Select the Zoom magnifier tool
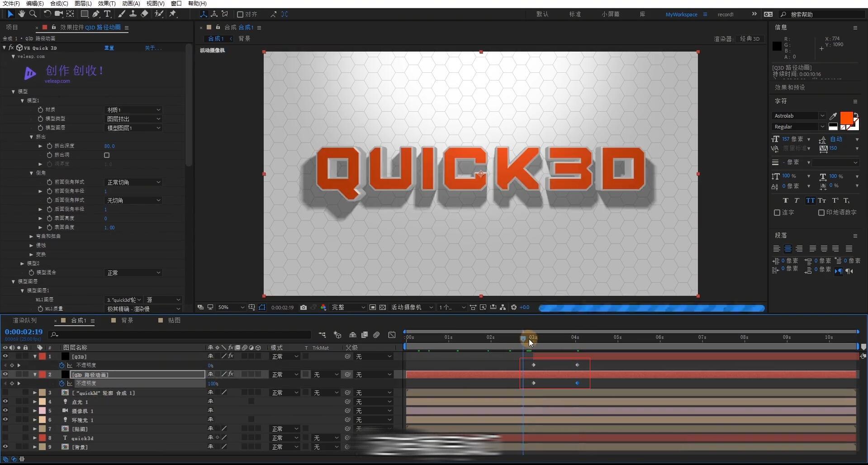This screenshot has height=465, width=868. [33, 14]
